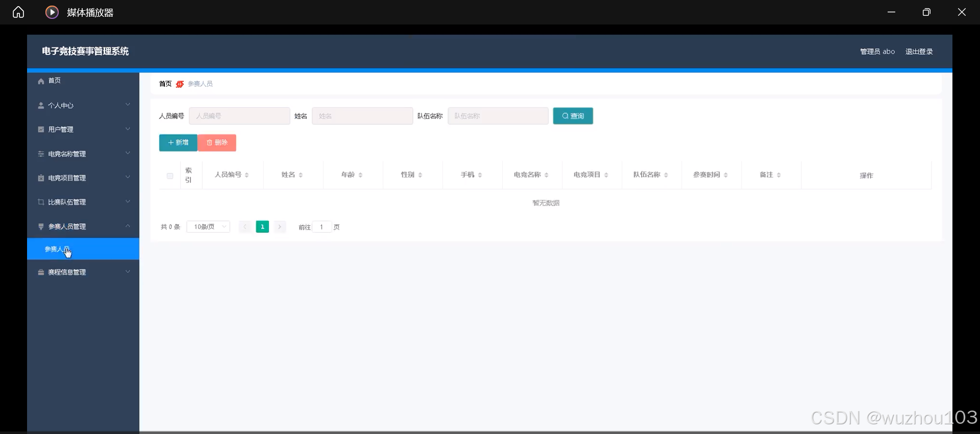Viewport: 980px width, 434px height.
Task: Expand 用户管理 sidebar menu
Action: tap(83, 130)
